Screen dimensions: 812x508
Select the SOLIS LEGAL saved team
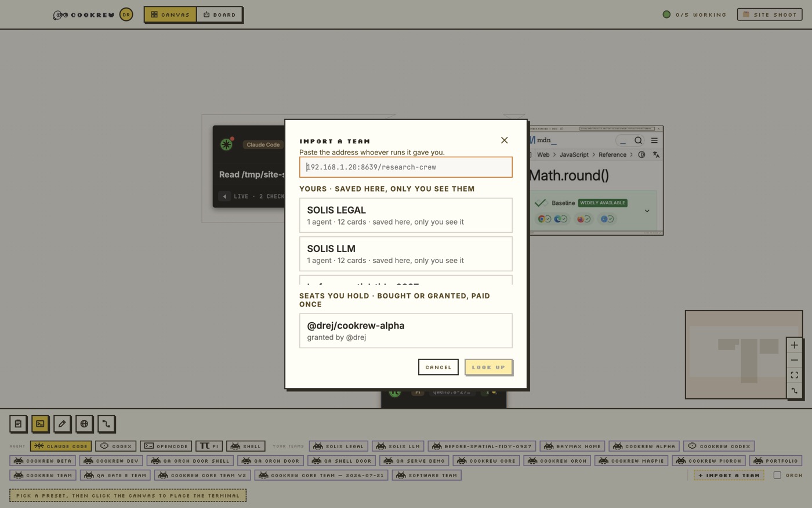coord(406,215)
